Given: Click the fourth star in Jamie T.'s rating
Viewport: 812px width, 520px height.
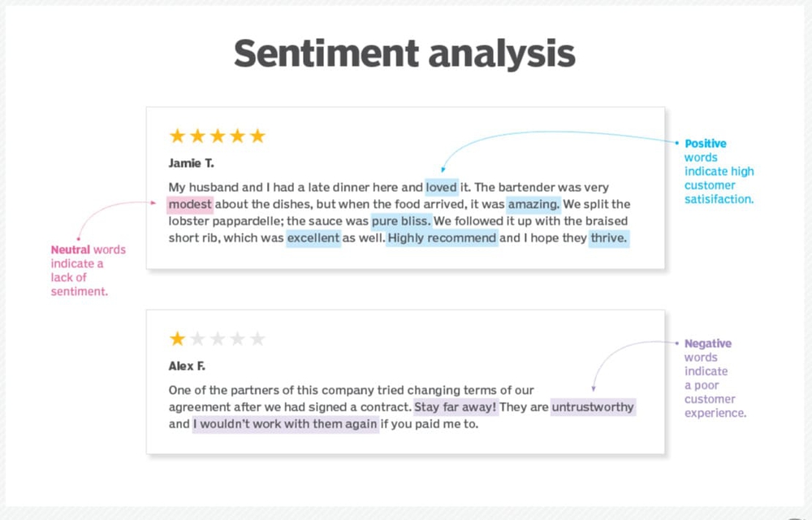Looking at the screenshot, I should click(x=237, y=136).
